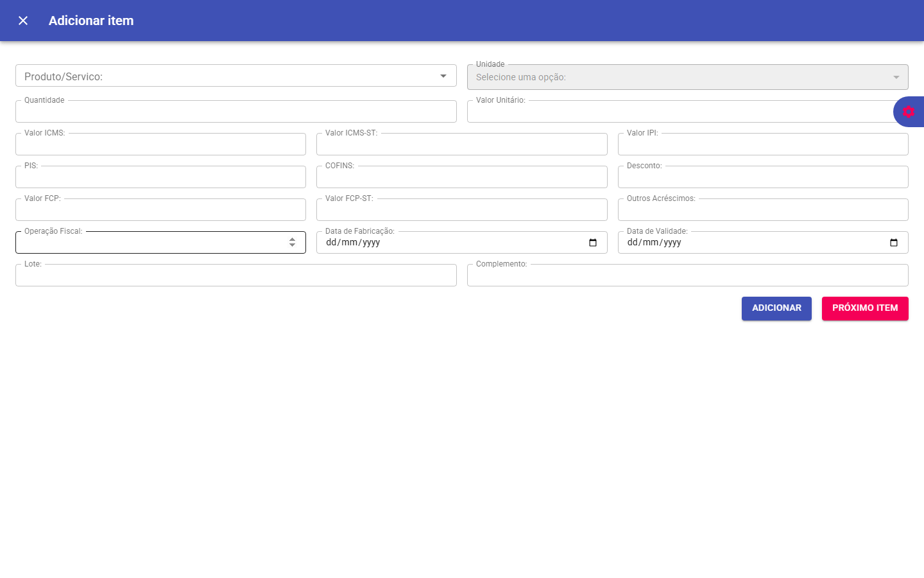Open the Data de Fabricação calendar picker
Image resolution: width=924 pixels, height=578 pixels.
coord(594,242)
